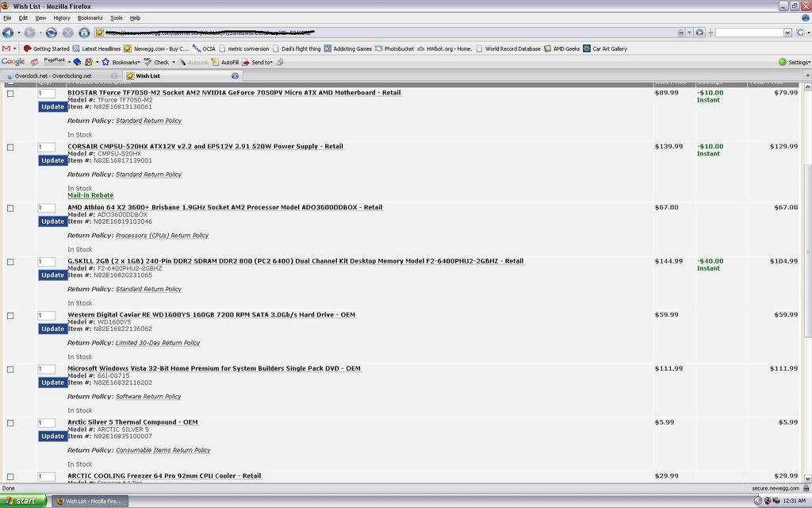The width and height of the screenshot is (812, 508).
Task: Open the Dad's flight thing bookmark
Action: point(297,48)
